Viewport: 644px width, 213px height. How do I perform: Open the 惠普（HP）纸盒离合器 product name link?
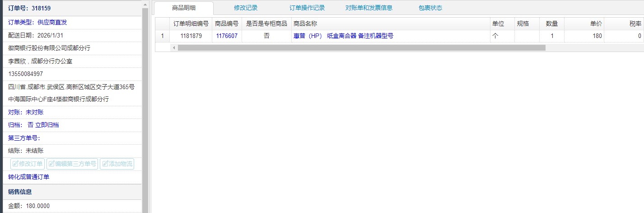[343, 36]
